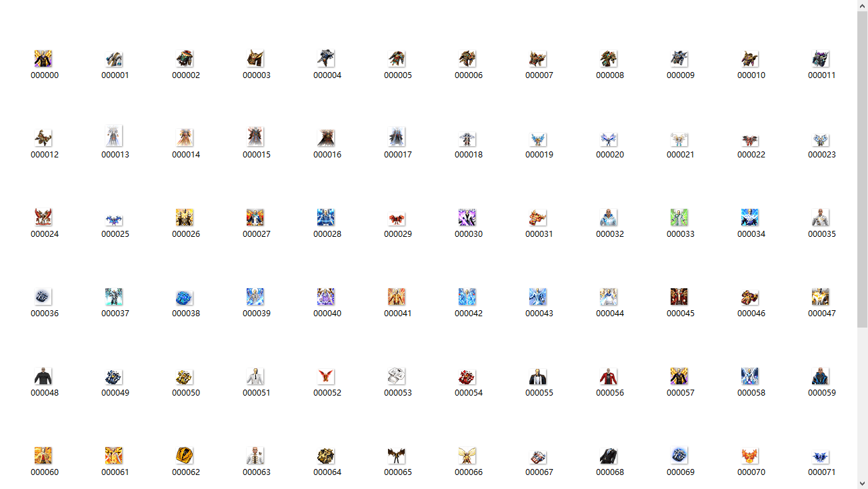Select the orange icon 000062
This screenshot has width=868, height=489.
pyautogui.click(x=185, y=456)
